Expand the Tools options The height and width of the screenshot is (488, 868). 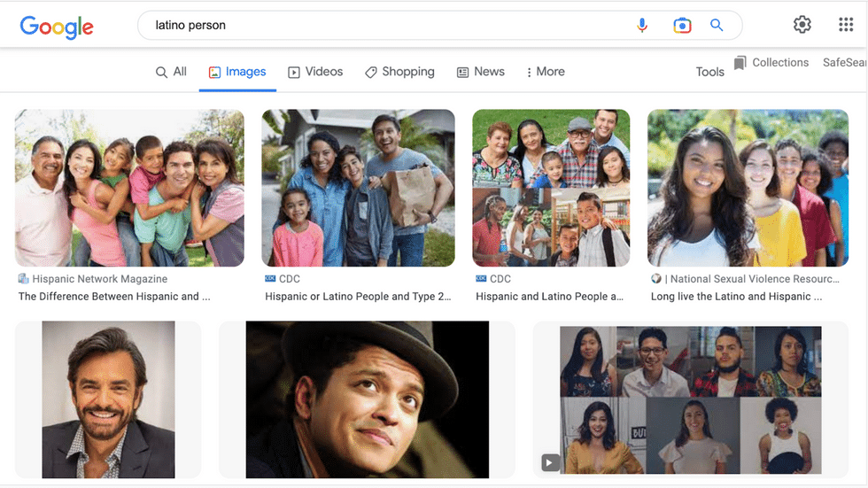[709, 72]
